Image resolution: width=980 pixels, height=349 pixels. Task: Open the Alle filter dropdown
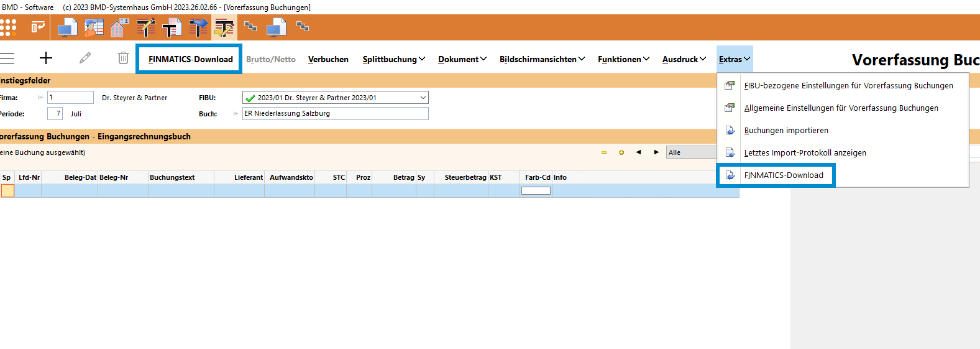pos(692,152)
